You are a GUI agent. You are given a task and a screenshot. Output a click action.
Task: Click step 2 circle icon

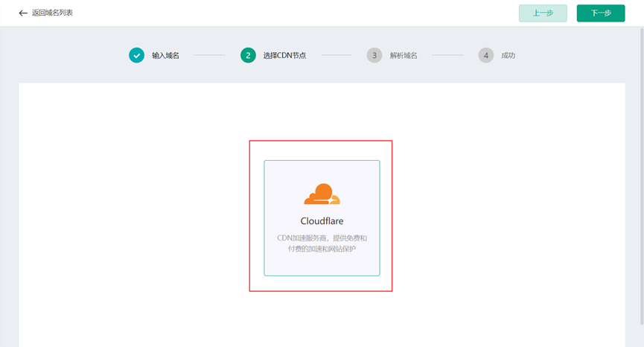tap(248, 55)
